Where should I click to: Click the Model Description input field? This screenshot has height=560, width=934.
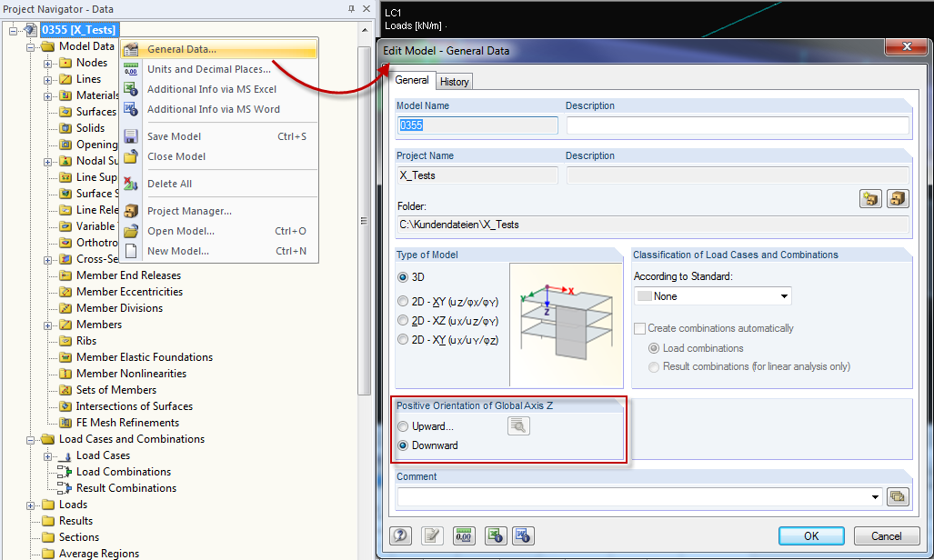tap(738, 125)
